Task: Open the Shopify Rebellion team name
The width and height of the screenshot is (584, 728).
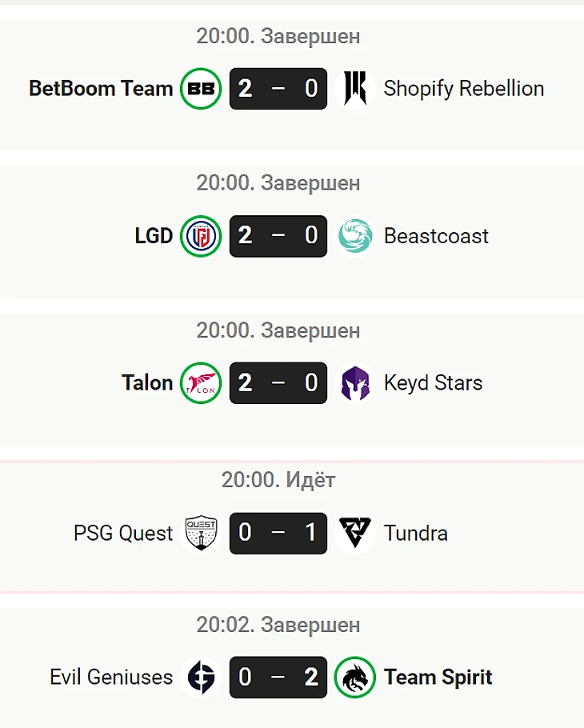Action: (x=463, y=88)
